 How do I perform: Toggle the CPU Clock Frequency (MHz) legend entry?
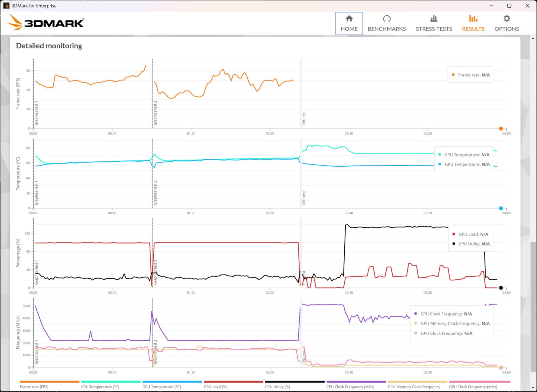click(x=356, y=384)
